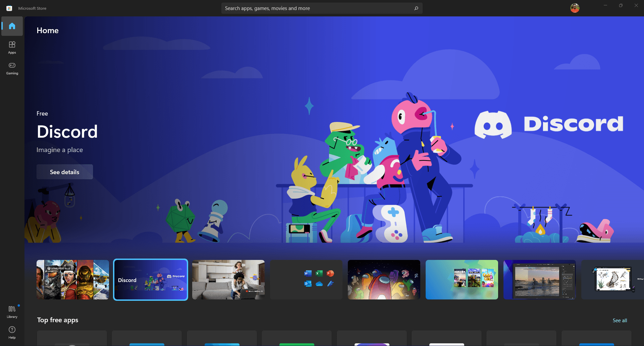The height and width of the screenshot is (346, 644).
Task: Open the user profile avatar
Action: click(575, 8)
